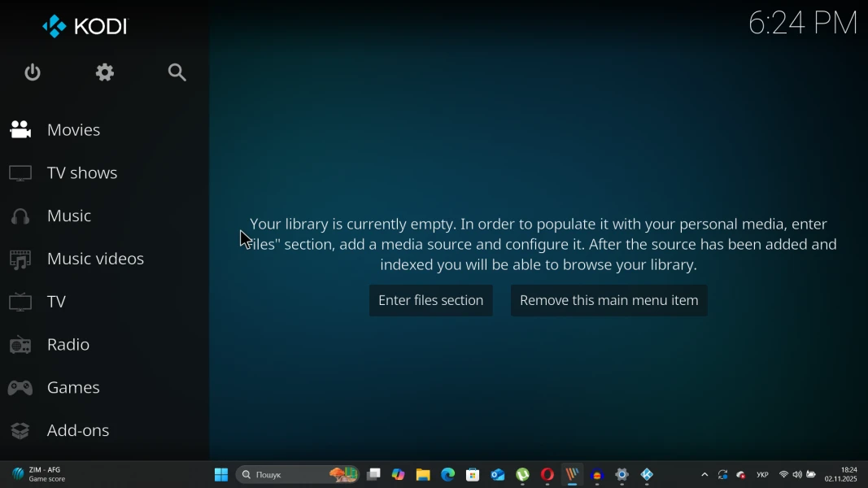
Task: Open the Music videos section
Action: 95,259
